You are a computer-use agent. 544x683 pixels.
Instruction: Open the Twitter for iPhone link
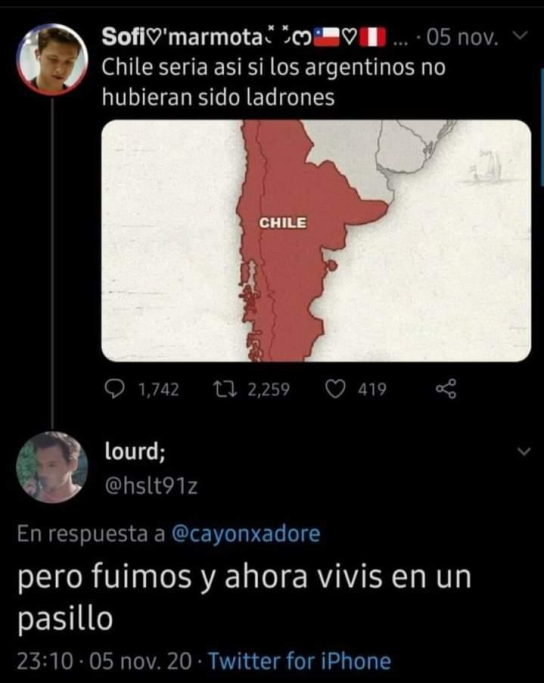pos(300,661)
